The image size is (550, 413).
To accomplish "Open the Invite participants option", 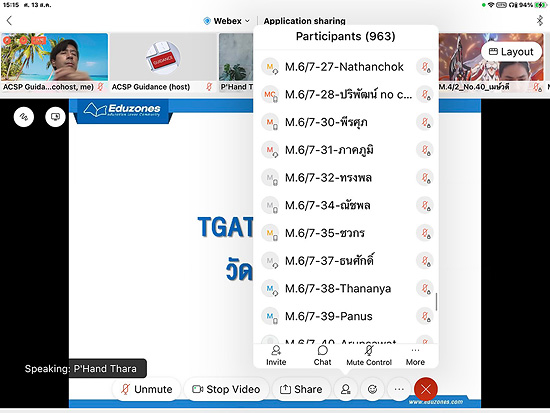I will (x=276, y=355).
